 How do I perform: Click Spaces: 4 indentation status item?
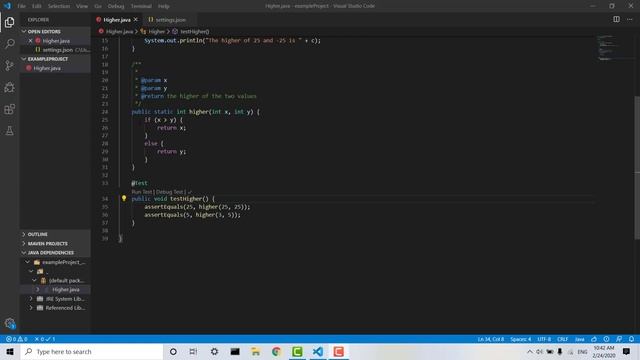[x=520, y=339]
